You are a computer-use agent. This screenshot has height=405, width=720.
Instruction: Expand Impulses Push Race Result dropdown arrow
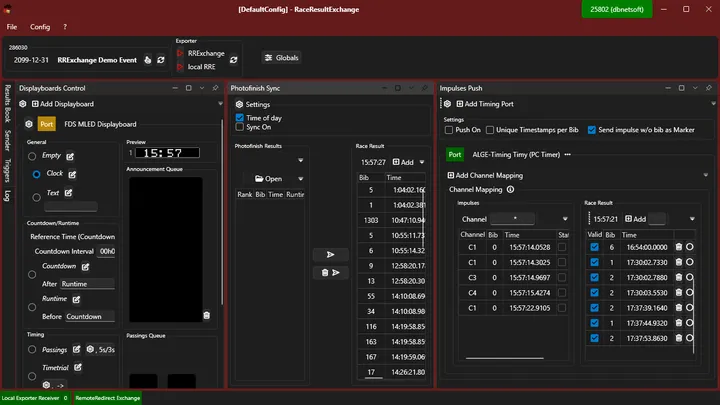click(x=692, y=219)
